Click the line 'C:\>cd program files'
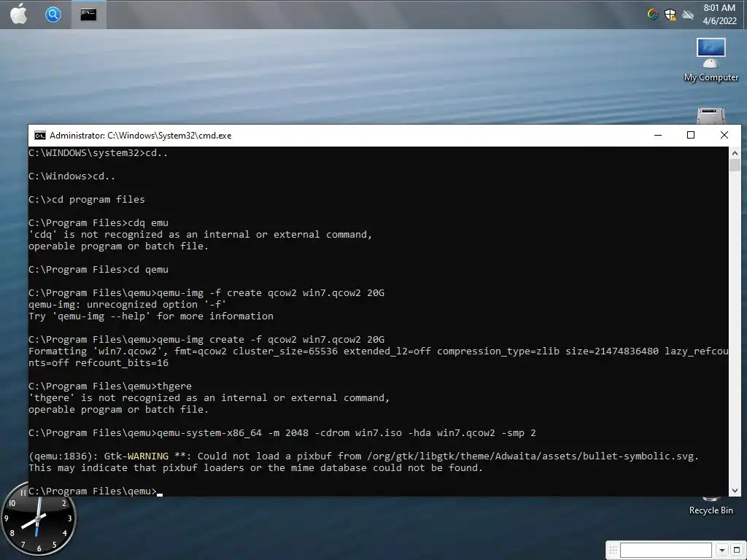 (x=87, y=200)
